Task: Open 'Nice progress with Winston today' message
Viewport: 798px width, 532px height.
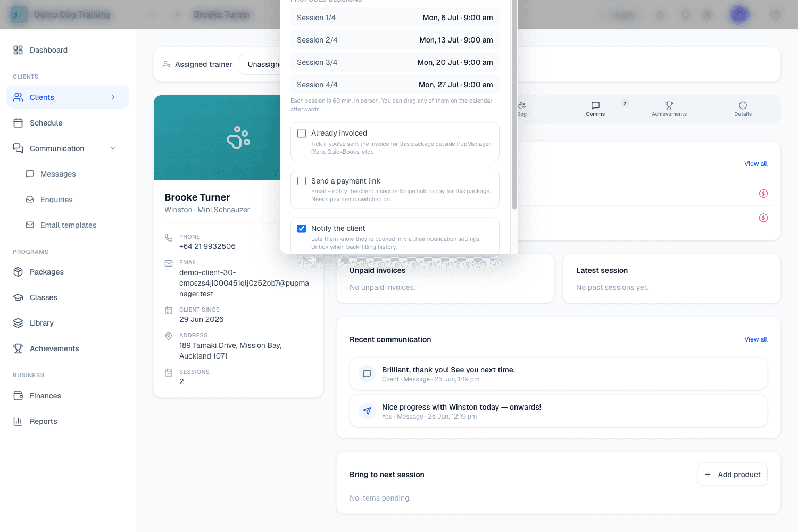Action: coord(559,411)
